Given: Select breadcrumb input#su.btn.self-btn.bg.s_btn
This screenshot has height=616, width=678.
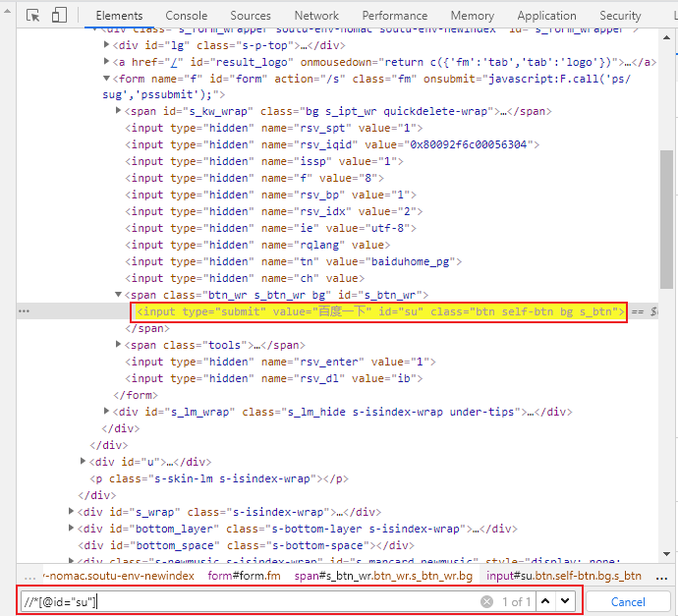Looking at the screenshot, I should (563, 577).
